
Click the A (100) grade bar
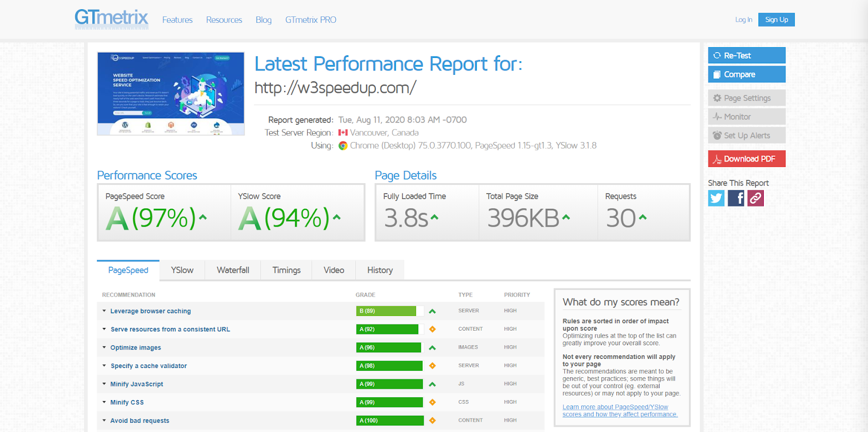click(x=390, y=421)
